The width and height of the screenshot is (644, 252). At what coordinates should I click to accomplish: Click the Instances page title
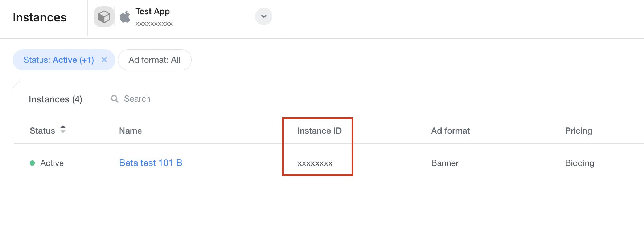click(40, 17)
